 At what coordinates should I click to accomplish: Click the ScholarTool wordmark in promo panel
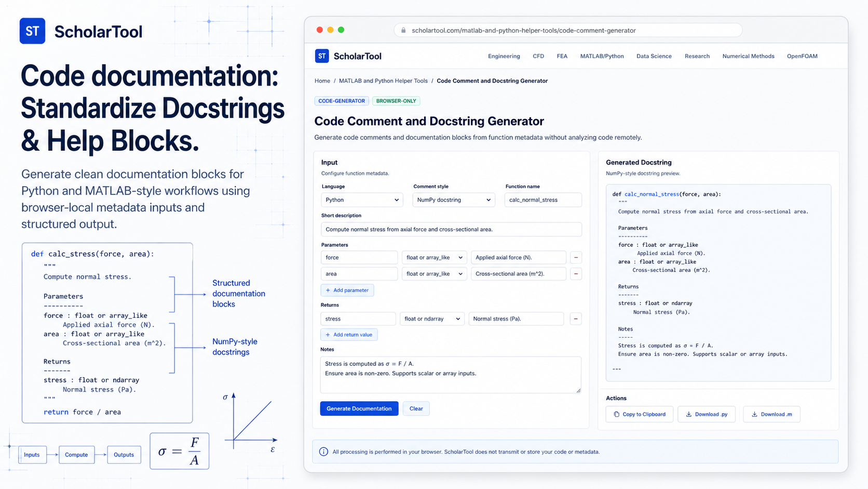(98, 32)
